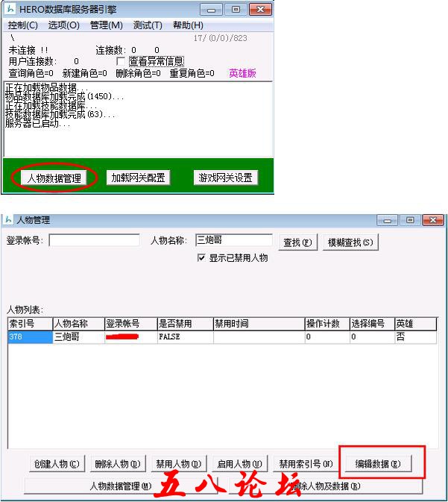Image resolution: width=448 pixels, height=502 pixels.
Task: Select the row with index 378
Action: [x=30, y=337]
